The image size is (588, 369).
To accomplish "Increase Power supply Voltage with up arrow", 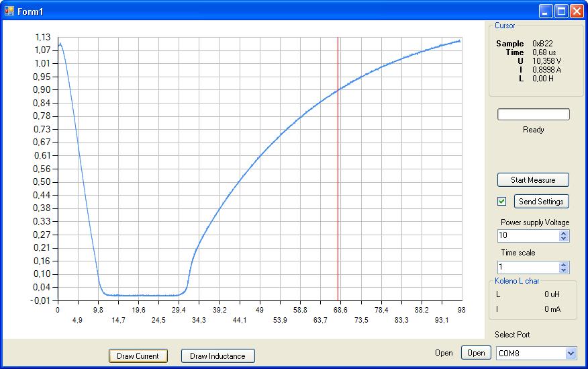I will coord(563,233).
